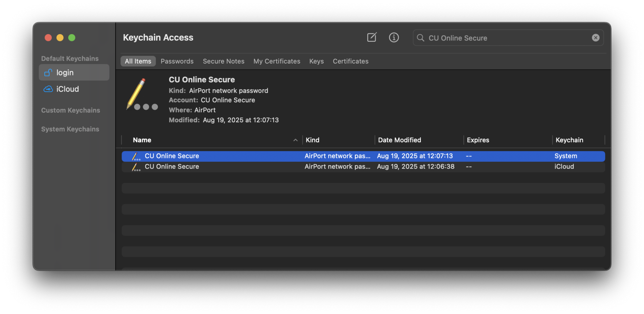Image resolution: width=644 pixels, height=314 pixels.
Task: Expand the System Keychains section
Action: [x=70, y=129]
